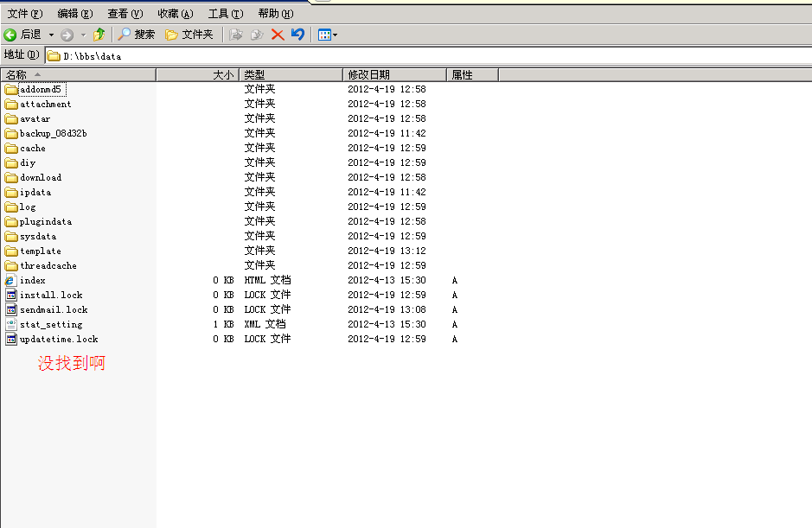This screenshot has width=812, height=528.
Task: Select the plugindata folder icon
Action: (x=11, y=221)
